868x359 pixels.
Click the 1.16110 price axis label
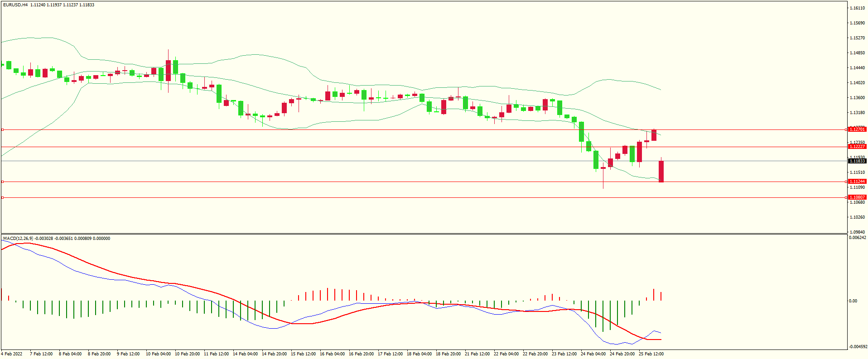pyautogui.click(x=858, y=8)
